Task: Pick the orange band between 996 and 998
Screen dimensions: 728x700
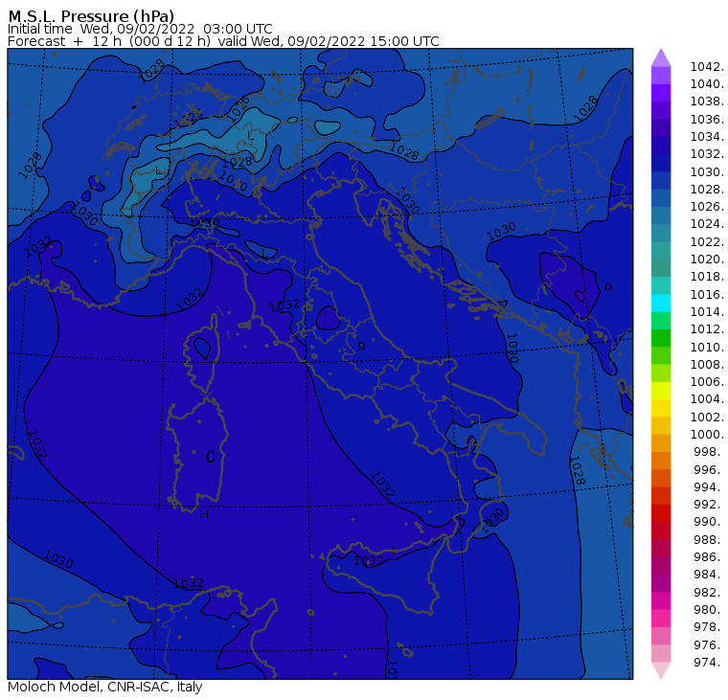Action: (661, 461)
